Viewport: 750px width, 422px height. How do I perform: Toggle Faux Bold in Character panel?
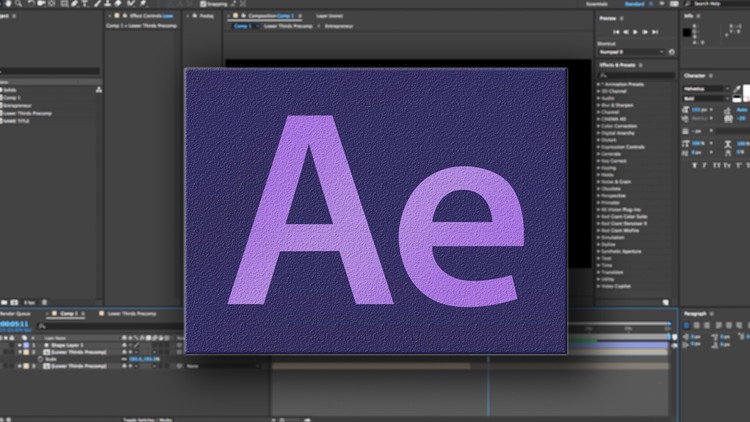click(x=695, y=166)
